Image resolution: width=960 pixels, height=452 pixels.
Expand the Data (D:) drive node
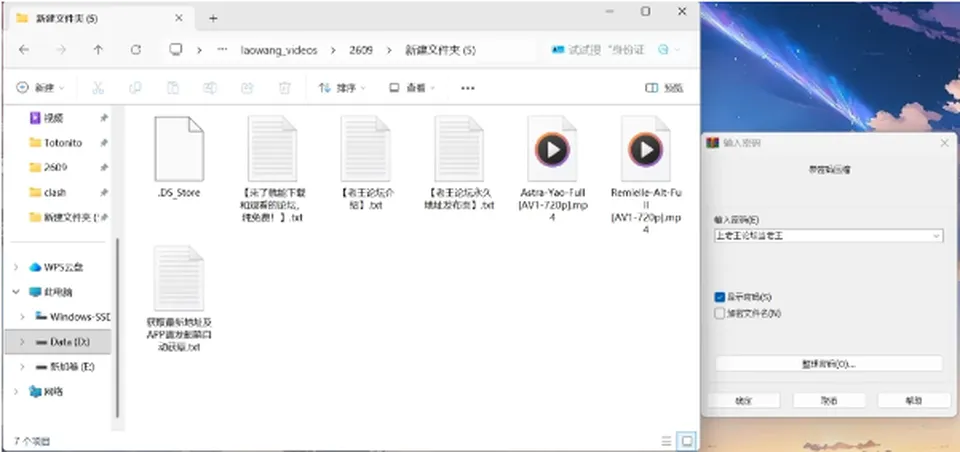[x=23, y=342]
